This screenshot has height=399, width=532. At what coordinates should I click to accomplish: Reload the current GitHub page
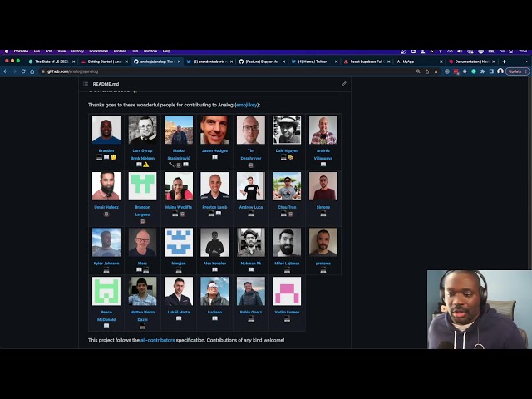click(x=23, y=71)
